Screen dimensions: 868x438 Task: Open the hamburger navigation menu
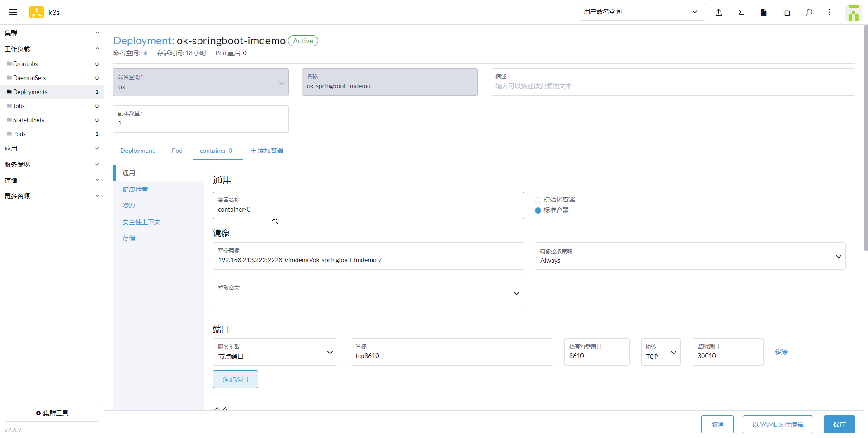coord(13,12)
